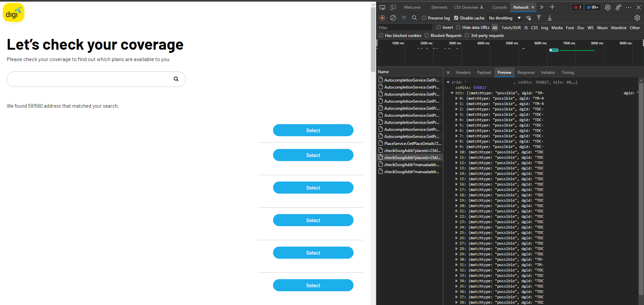644x305 pixels.
Task: Uncheck Disable cache
Action: click(x=456, y=18)
